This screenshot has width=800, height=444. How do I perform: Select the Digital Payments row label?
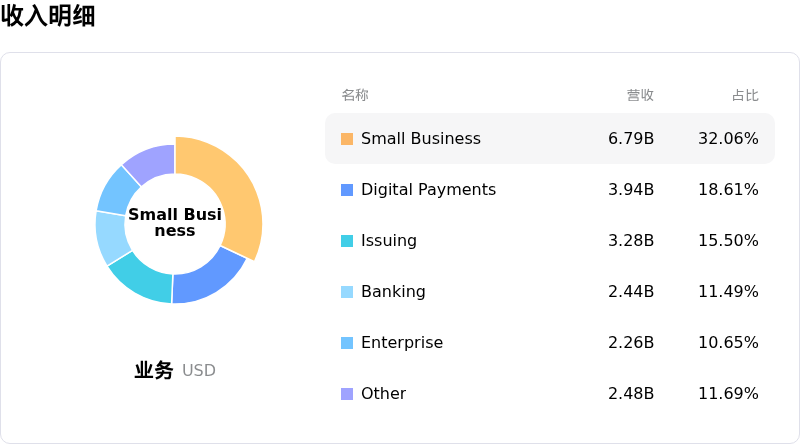point(429,189)
